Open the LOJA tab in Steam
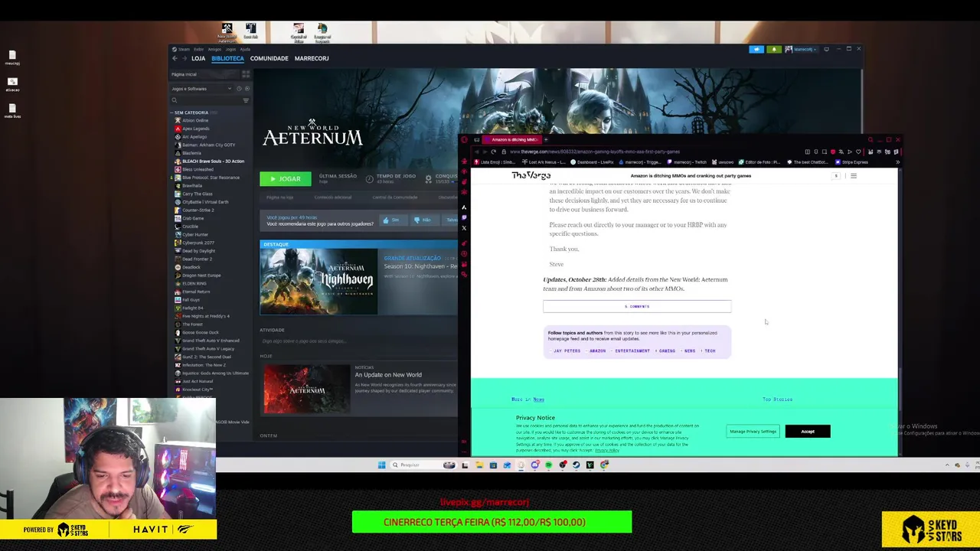This screenshot has width=980, height=551. pyautogui.click(x=198, y=58)
